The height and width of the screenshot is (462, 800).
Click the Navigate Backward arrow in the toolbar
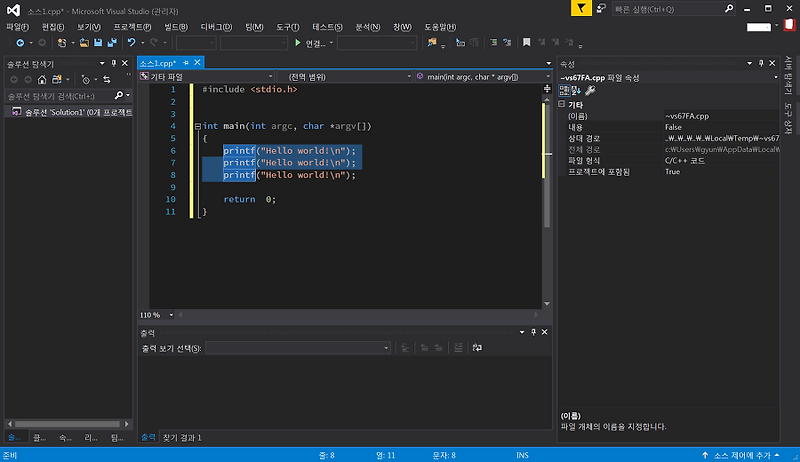pyautogui.click(x=20, y=43)
